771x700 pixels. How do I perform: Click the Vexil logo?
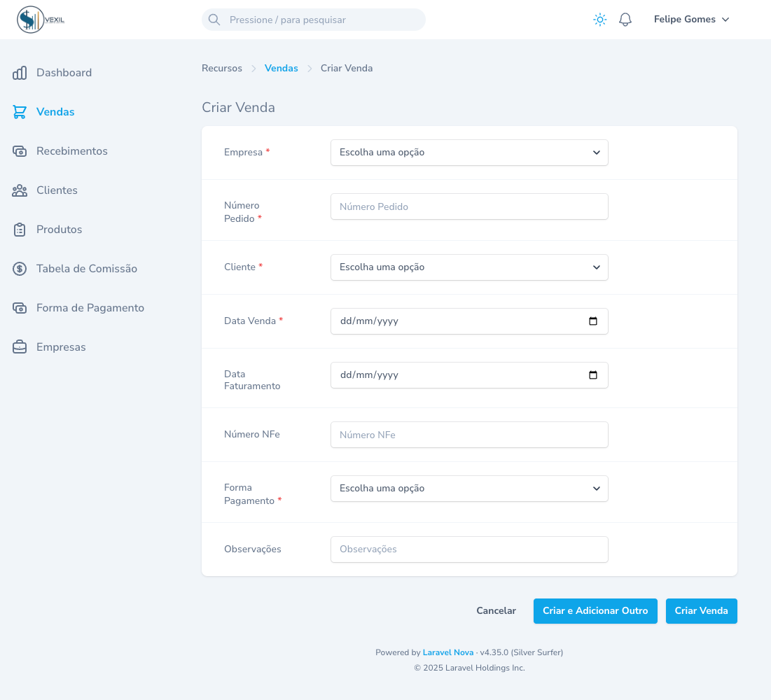point(41,20)
